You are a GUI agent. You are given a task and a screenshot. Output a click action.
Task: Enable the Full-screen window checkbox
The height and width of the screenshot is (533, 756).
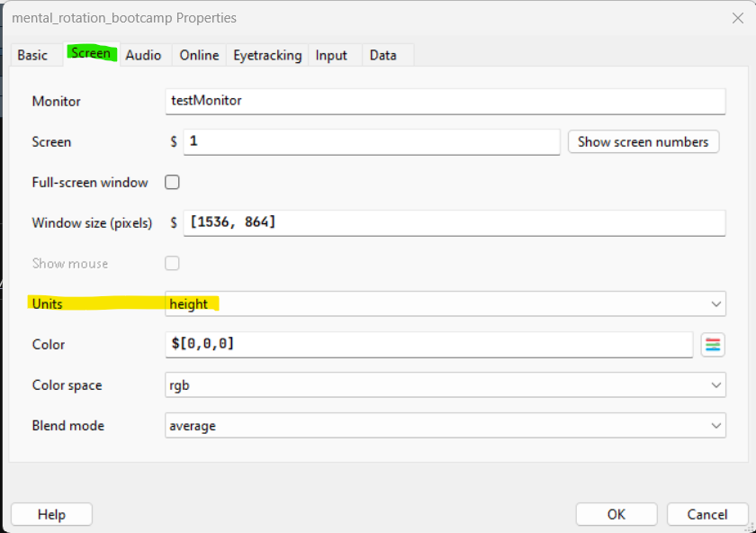pyautogui.click(x=172, y=182)
